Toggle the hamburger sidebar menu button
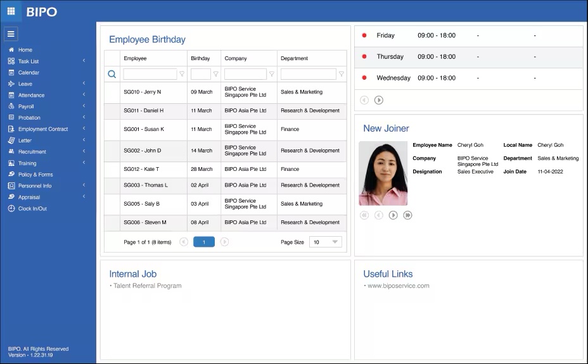 click(x=11, y=34)
